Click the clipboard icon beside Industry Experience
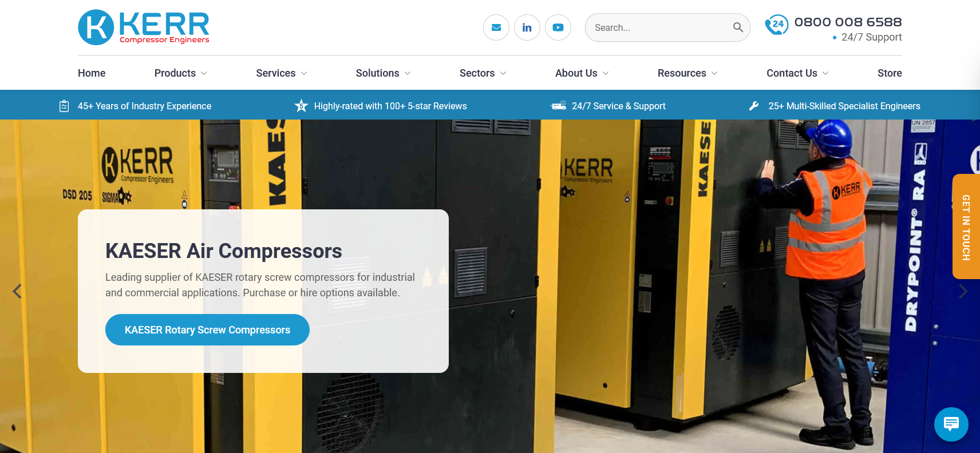The image size is (980, 453). [x=64, y=106]
